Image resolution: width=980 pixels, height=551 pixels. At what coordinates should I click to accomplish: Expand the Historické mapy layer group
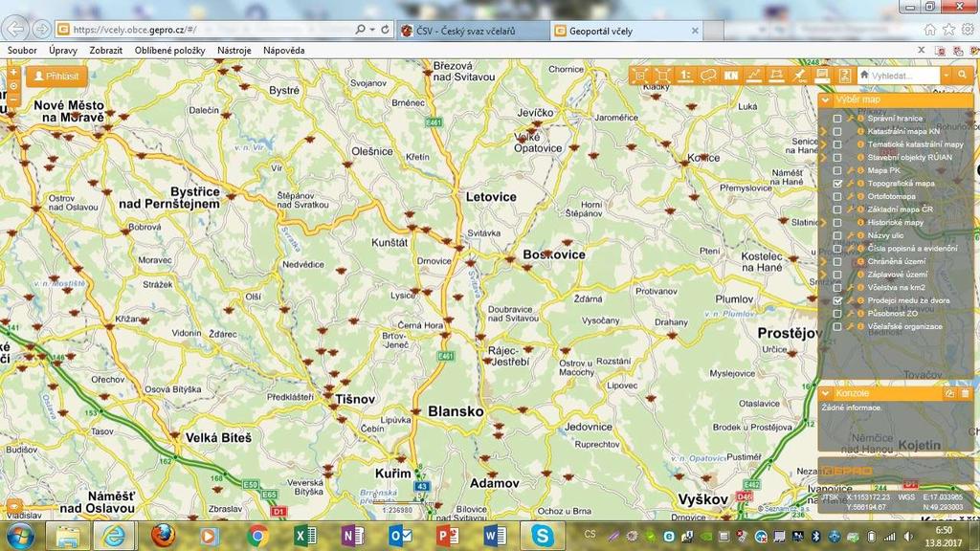click(823, 222)
